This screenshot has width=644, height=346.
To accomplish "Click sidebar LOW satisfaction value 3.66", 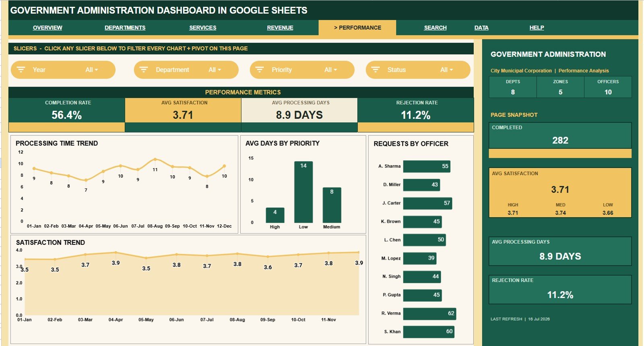I will (x=608, y=213).
